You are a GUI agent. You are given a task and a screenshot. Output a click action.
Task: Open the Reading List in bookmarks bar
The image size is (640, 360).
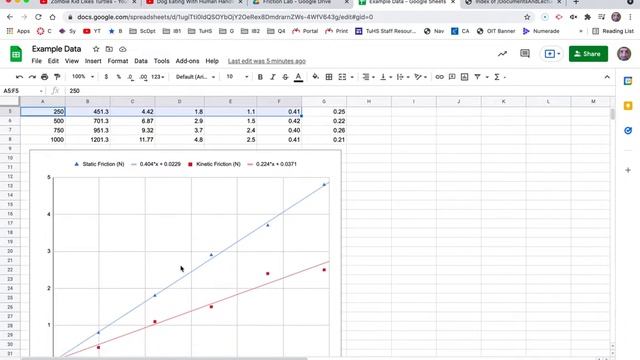pyautogui.click(x=613, y=31)
